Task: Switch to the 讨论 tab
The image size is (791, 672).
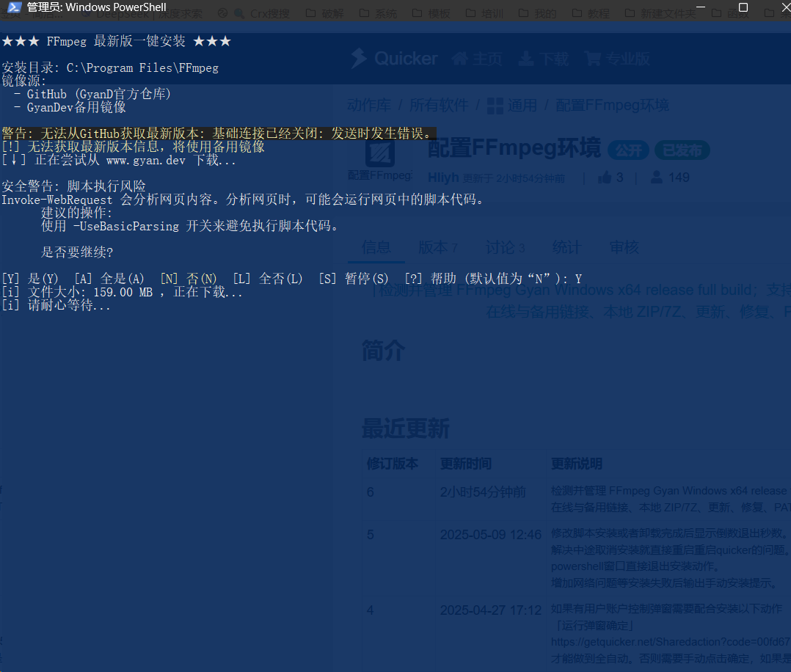Action: [505, 247]
